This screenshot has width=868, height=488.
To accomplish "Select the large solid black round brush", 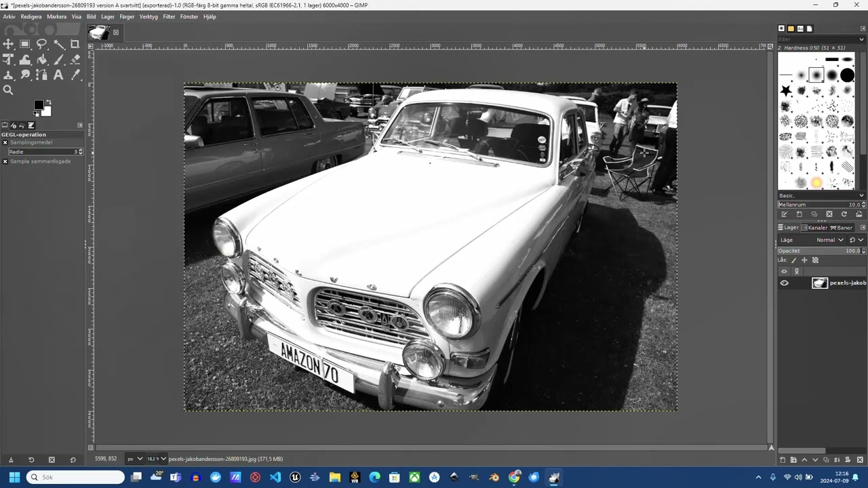I will click(x=847, y=75).
